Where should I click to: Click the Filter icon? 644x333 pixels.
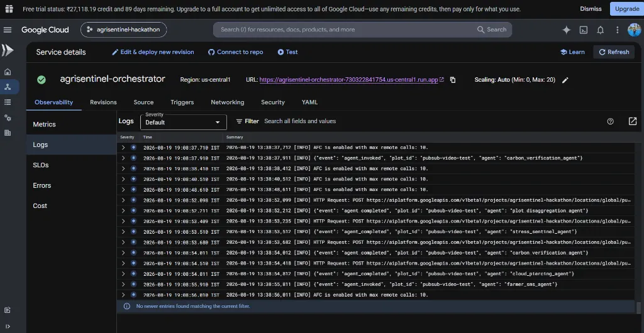pos(239,121)
